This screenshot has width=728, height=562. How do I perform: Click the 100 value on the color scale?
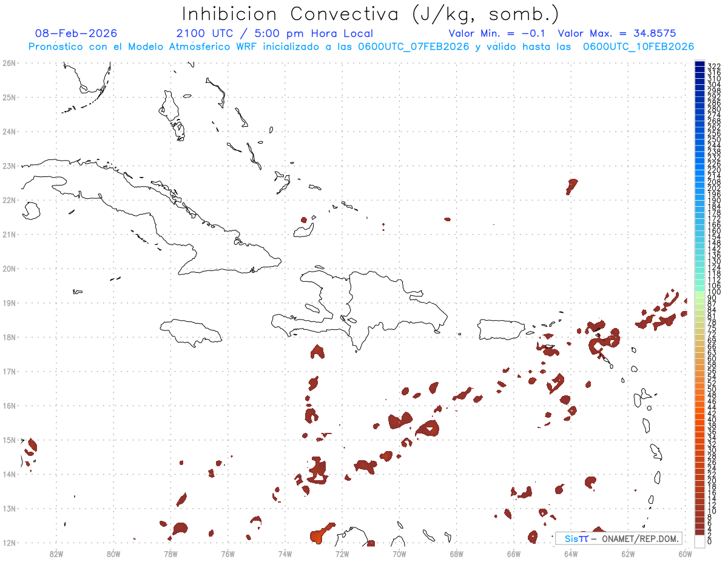714,292
